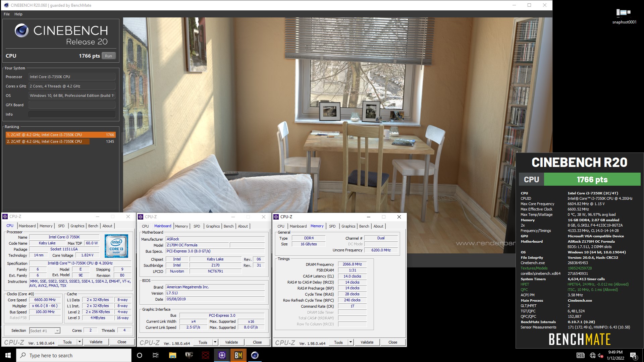Open Windows Start menu
Screen dimensions: 644x362
8,355
